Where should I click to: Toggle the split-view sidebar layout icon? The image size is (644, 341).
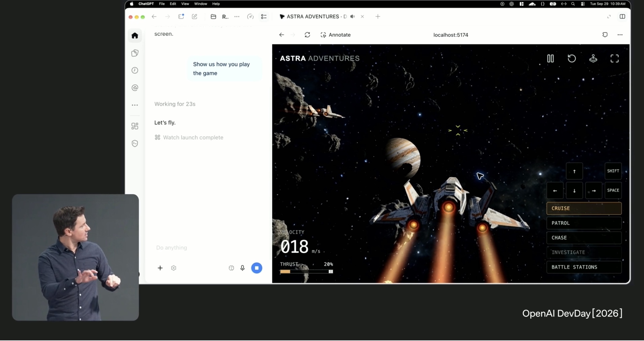click(x=622, y=17)
